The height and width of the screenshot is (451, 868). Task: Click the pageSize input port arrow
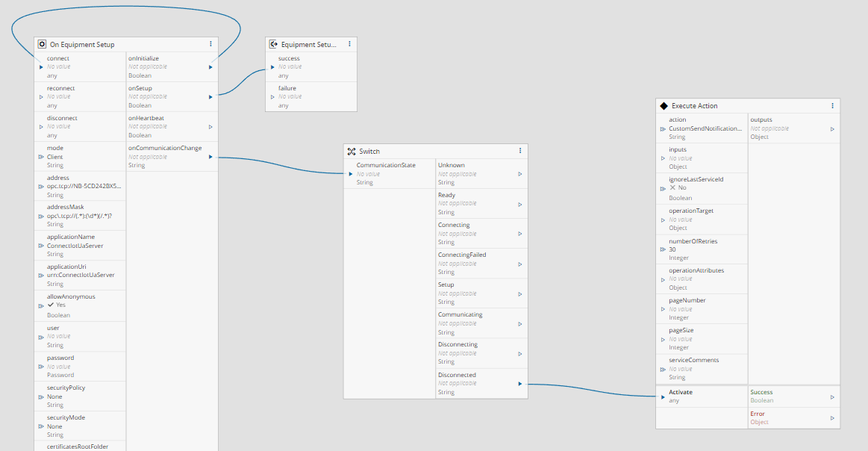[x=663, y=339]
